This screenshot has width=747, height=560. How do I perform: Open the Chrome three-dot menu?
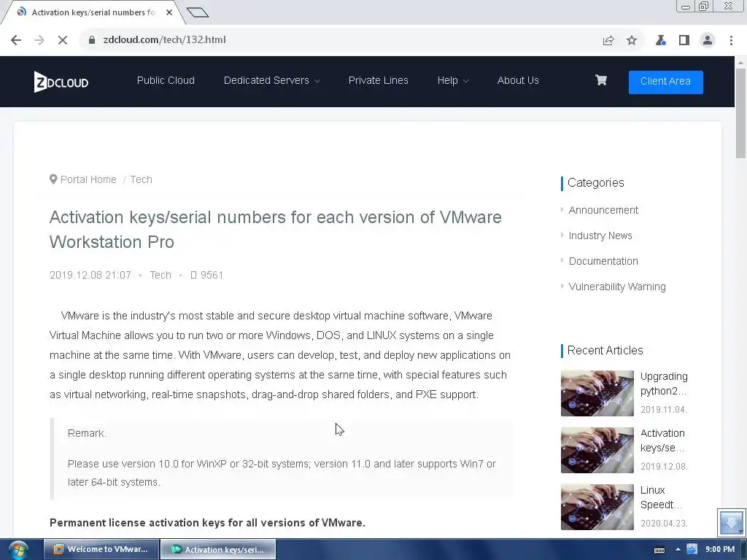click(x=731, y=41)
